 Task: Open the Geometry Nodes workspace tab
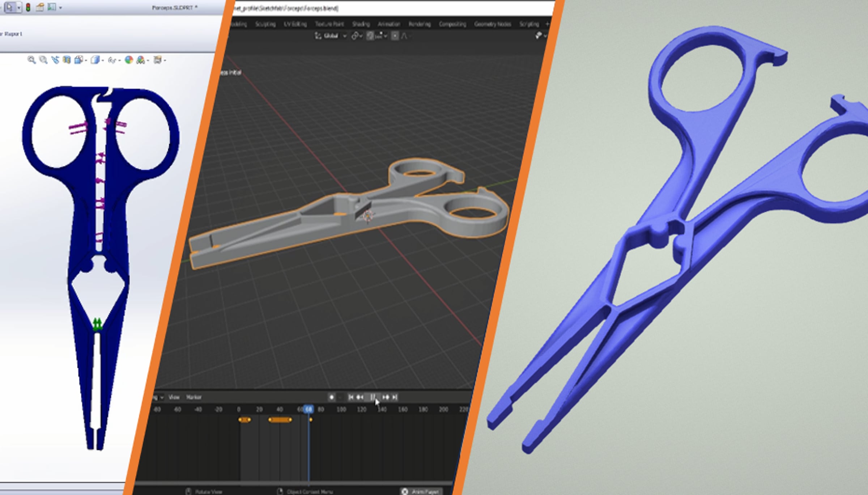pos(492,24)
